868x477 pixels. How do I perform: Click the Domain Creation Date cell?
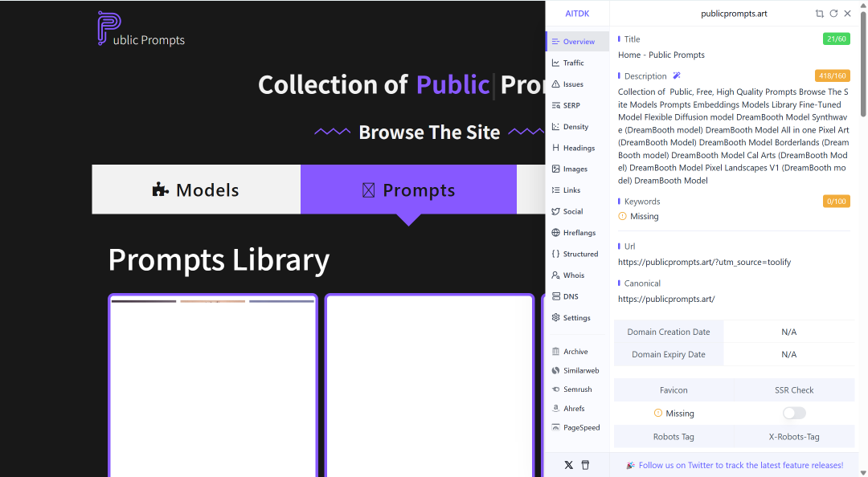pyautogui.click(x=669, y=332)
